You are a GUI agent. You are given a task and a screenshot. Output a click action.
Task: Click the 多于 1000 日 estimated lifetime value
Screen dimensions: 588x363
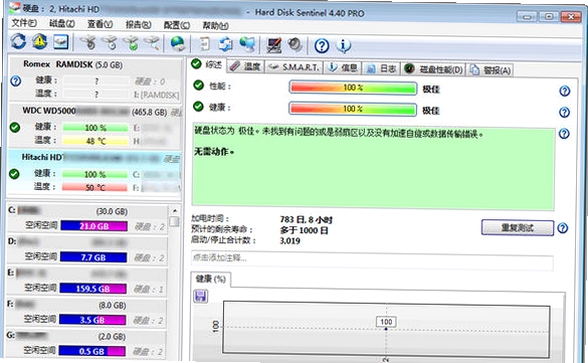(304, 230)
